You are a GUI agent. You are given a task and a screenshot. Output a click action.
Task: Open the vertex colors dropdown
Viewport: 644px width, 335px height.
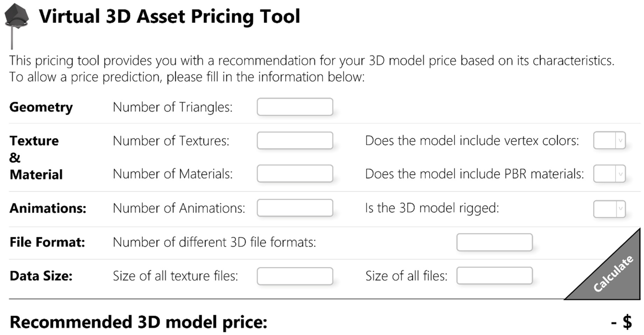point(609,140)
